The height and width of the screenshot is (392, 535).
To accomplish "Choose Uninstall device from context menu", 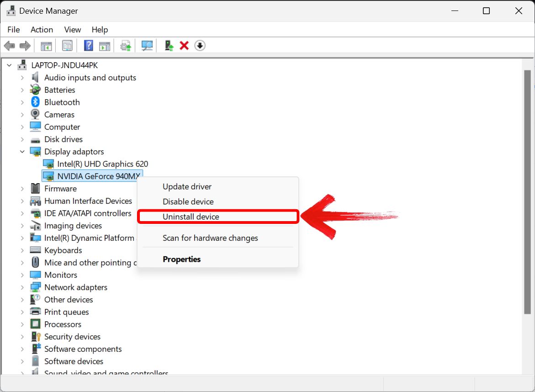I will pyautogui.click(x=191, y=217).
